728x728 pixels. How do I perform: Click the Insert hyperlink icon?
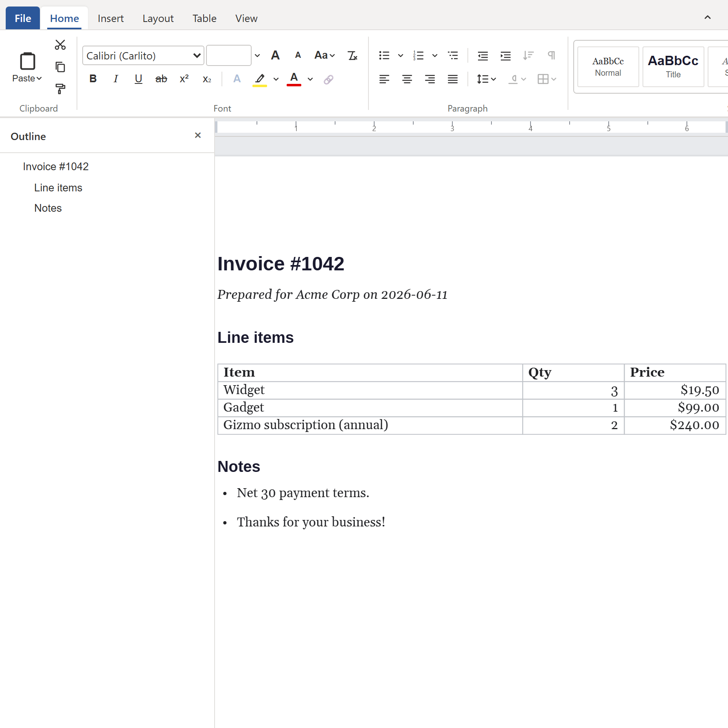[329, 79]
